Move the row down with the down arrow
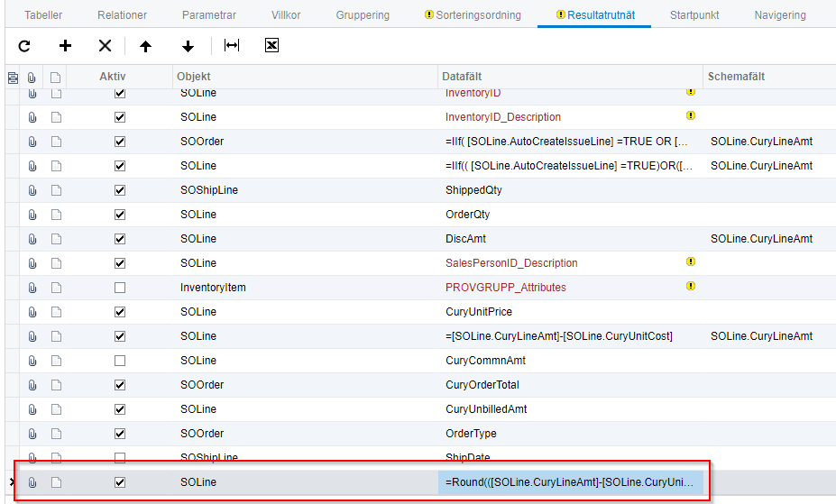 pos(188,46)
